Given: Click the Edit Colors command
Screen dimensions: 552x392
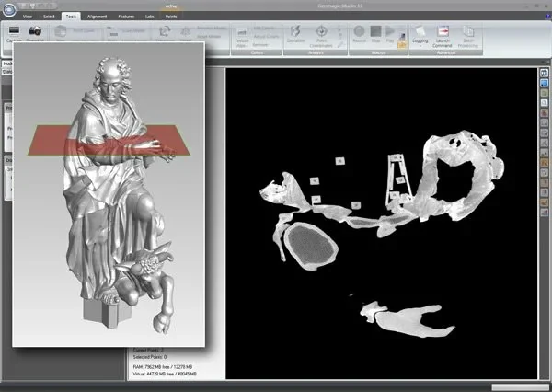Looking at the screenshot, I should coord(264,28).
